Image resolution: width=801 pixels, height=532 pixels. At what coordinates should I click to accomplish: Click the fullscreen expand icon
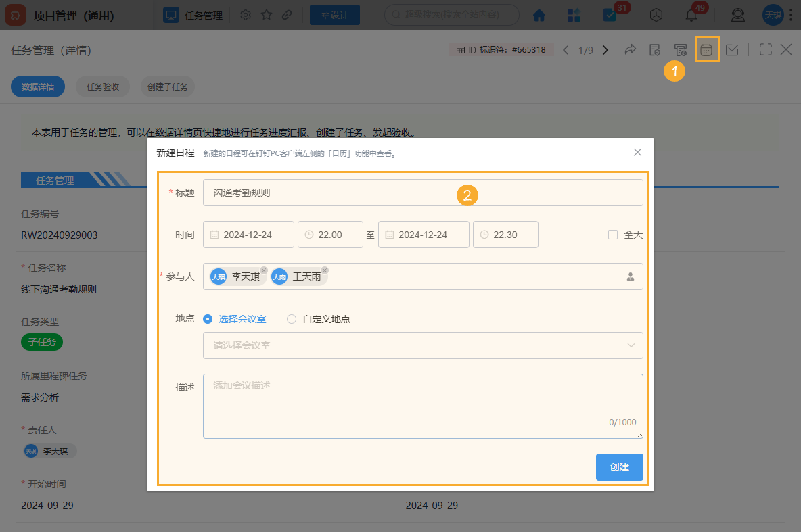pyautogui.click(x=765, y=50)
